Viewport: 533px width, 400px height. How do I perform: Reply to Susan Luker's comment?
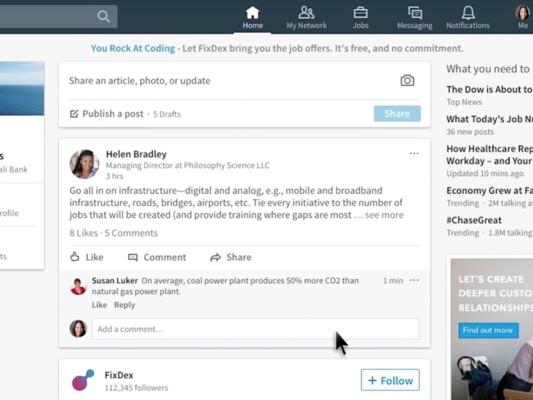point(124,305)
